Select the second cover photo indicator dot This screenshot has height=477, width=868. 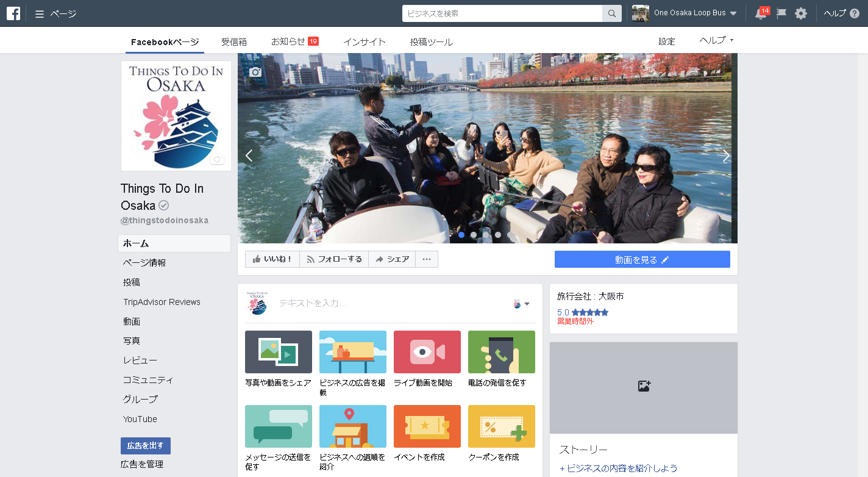[x=474, y=235]
